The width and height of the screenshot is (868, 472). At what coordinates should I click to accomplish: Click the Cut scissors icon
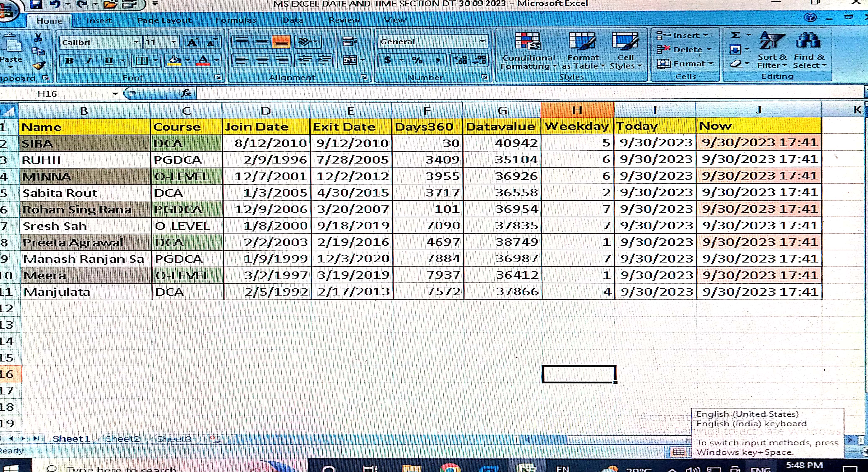(x=38, y=37)
